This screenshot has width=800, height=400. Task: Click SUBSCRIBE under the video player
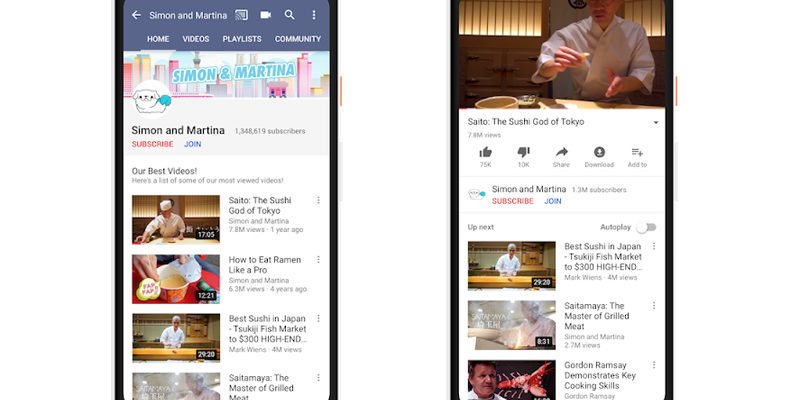click(513, 201)
